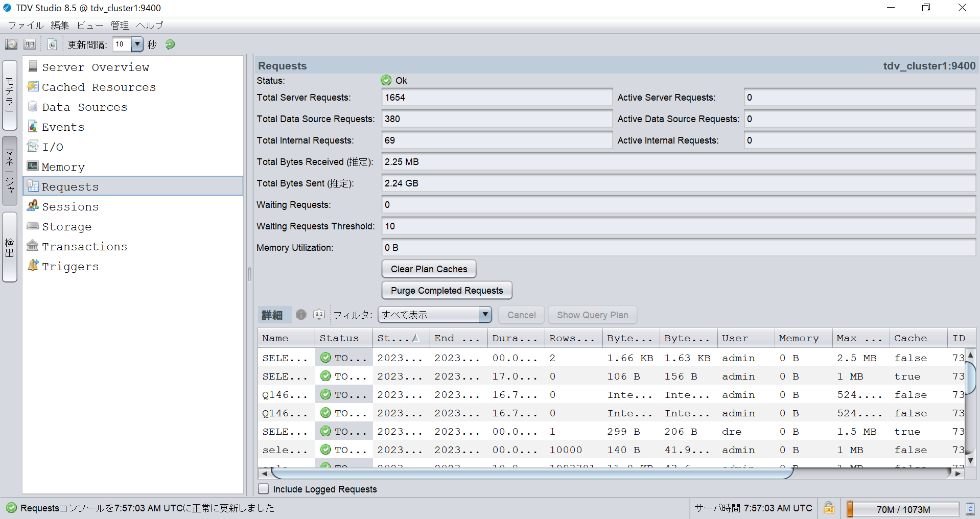Click the table scroll down arrow
Screen dimensions: 980x519
(x=970, y=461)
